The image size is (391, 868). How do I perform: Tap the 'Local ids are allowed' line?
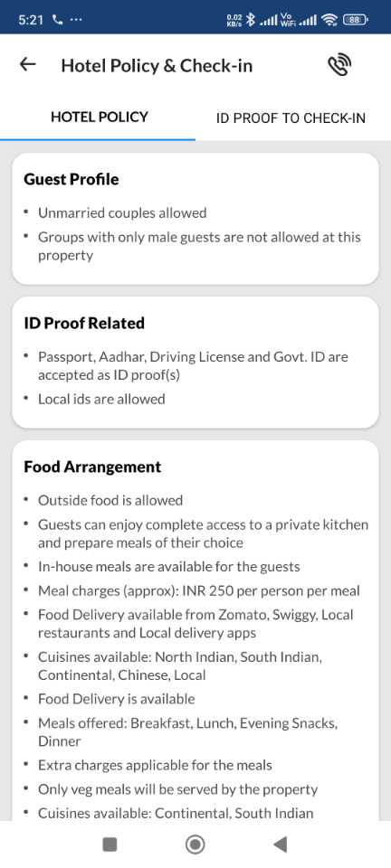click(101, 399)
